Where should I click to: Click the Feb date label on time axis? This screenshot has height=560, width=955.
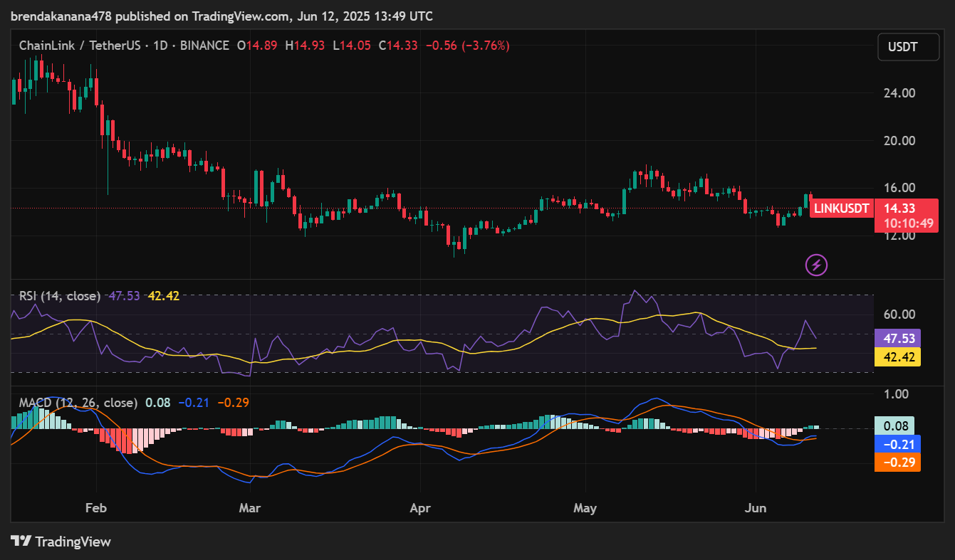(95, 508)
